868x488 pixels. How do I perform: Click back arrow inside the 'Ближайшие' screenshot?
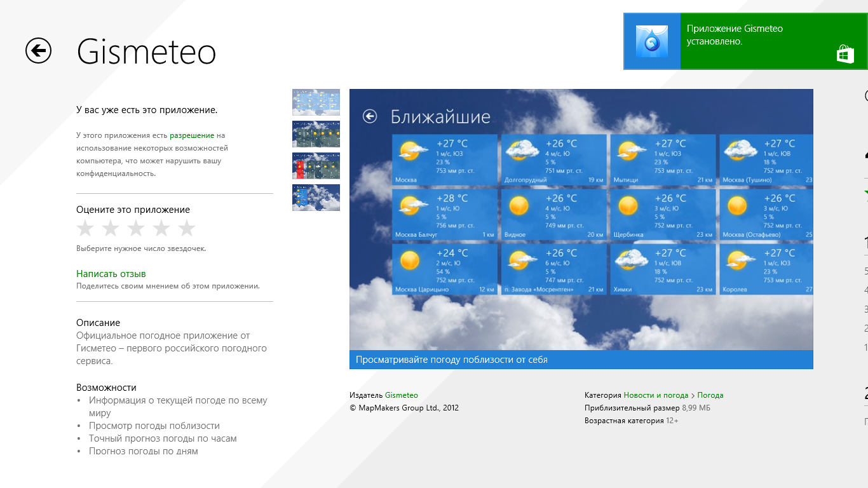tap(370, 116)
